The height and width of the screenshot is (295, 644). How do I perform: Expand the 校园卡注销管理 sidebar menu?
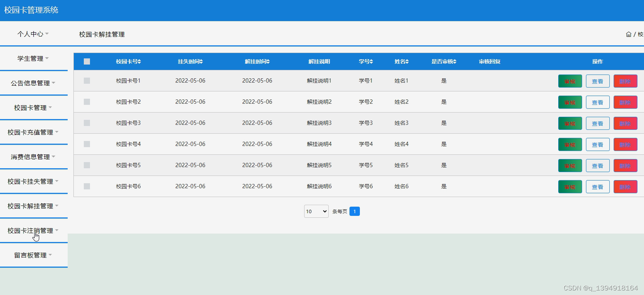click(x=33, y=230)
